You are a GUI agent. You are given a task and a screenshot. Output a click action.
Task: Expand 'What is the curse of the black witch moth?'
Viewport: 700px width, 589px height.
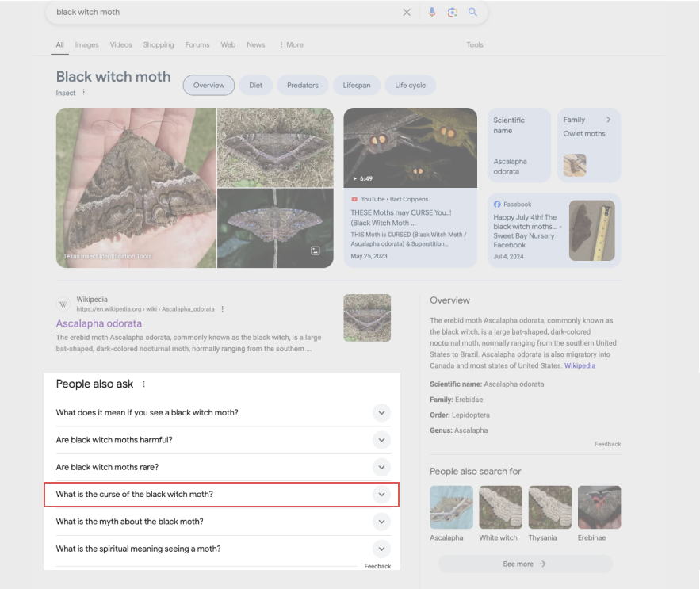pyautogui.click(x=381, y=495)
